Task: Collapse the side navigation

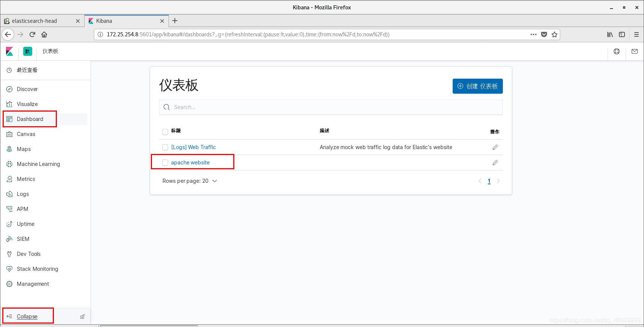Action: pyautogui.click(x=27, y=317)
